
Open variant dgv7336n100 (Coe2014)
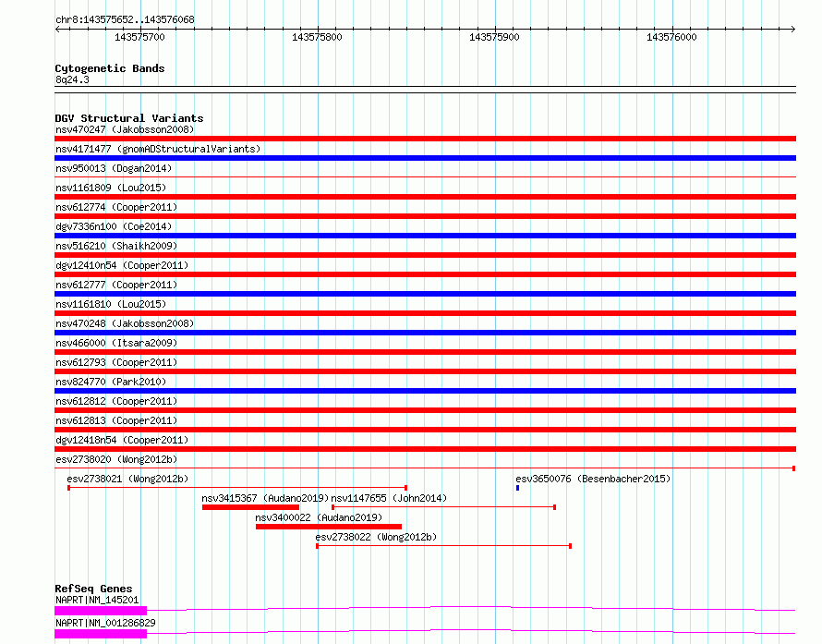[114, 226]
